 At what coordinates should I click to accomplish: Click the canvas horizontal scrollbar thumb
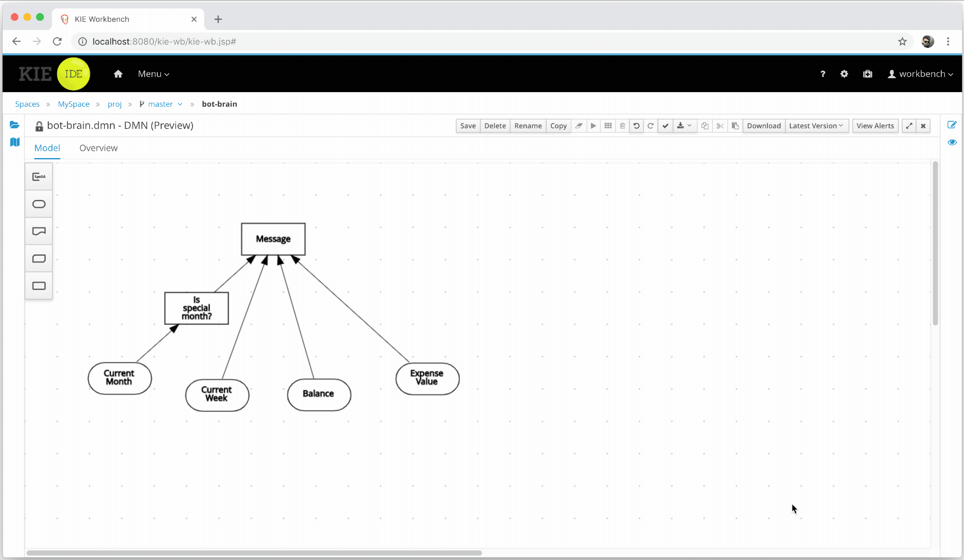[254, 553]
